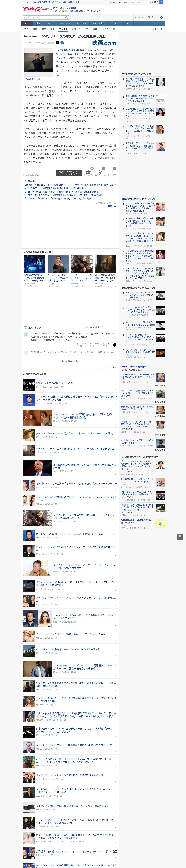Image resolution: width=186 pixels, height=868 pixels.
Task: Click 記事に関する報告 report icon link
Action: [x=32, y=175]
